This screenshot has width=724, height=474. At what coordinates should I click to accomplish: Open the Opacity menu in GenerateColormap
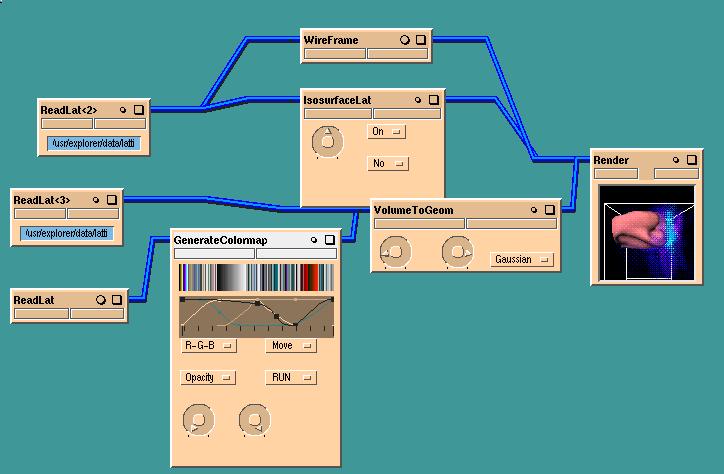click(208, 377)
